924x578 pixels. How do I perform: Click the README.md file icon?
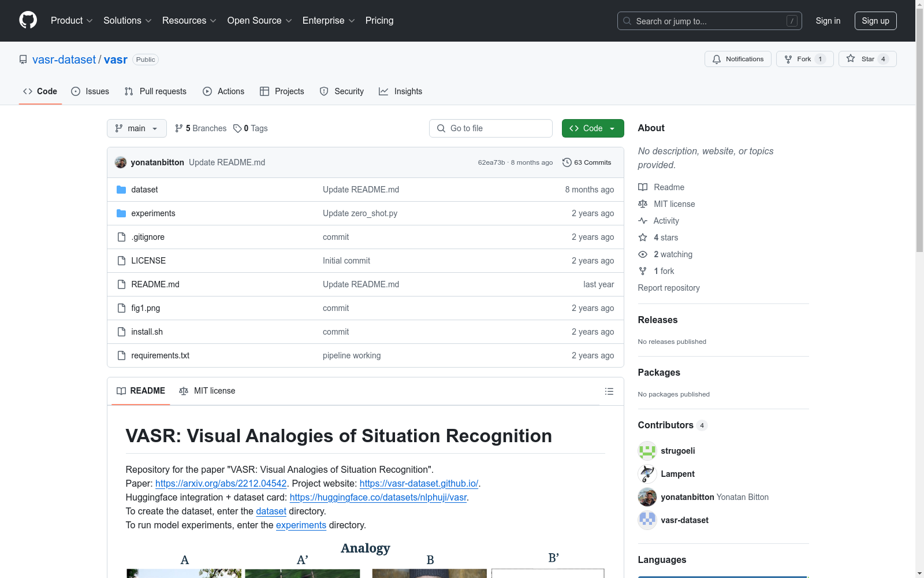(121, 284)
